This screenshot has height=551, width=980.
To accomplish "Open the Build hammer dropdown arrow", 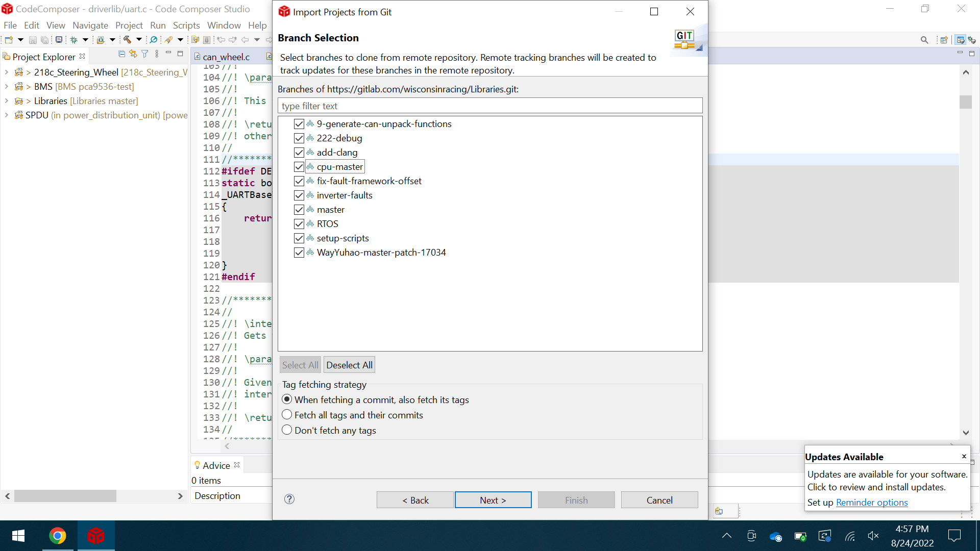I will 139,40.
